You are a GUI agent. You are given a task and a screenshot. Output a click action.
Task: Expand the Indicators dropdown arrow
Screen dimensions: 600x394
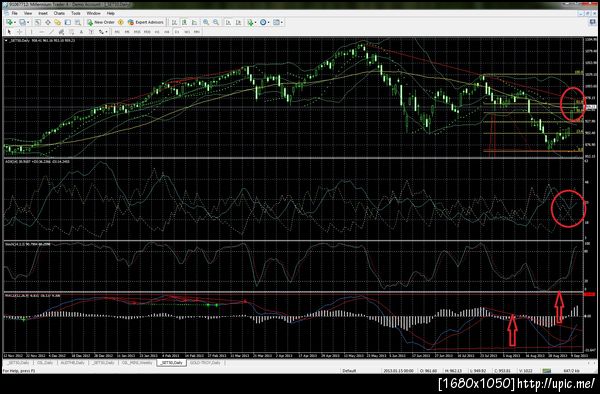point(256,22)
